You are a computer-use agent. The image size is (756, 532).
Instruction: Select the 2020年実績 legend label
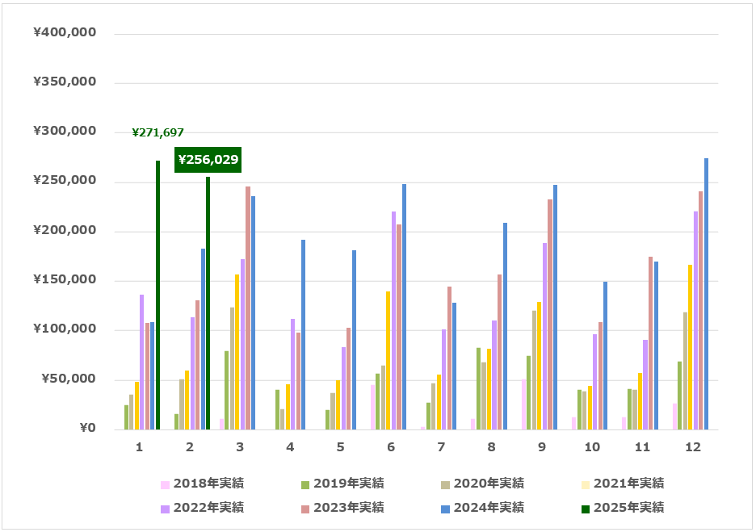point(489,484)
